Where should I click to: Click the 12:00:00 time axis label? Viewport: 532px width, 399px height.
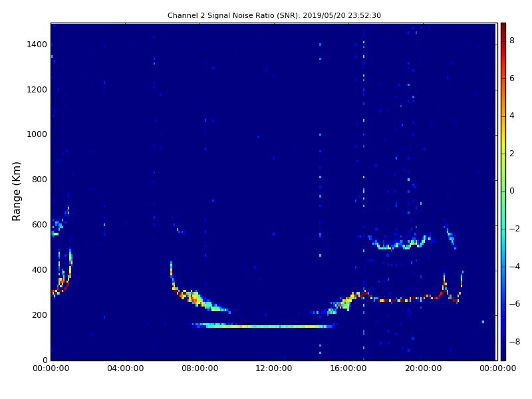click(274, 368)
